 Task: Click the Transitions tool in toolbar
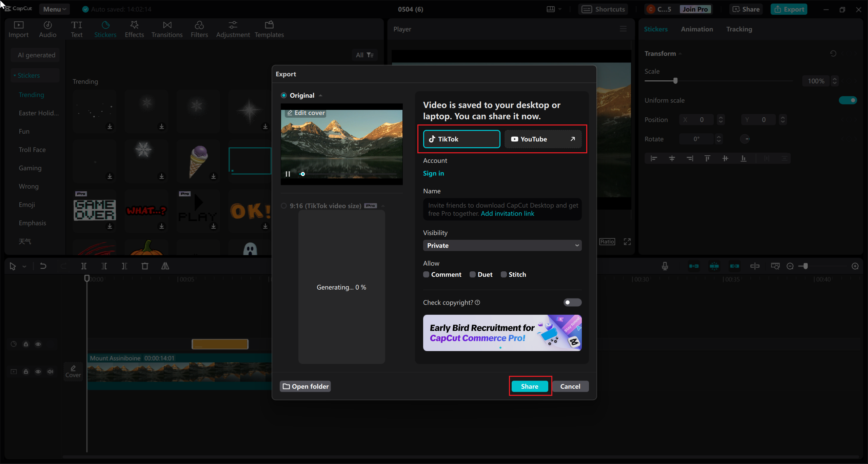[167, 29]
